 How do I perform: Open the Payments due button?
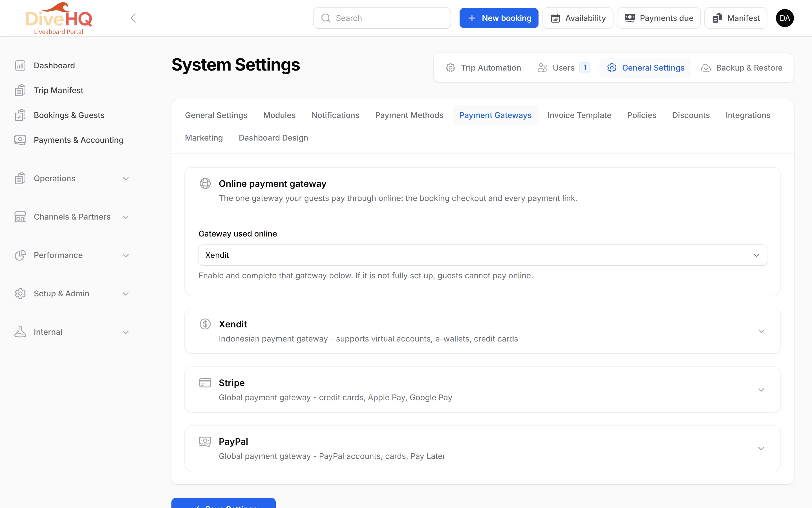point(659,18)
